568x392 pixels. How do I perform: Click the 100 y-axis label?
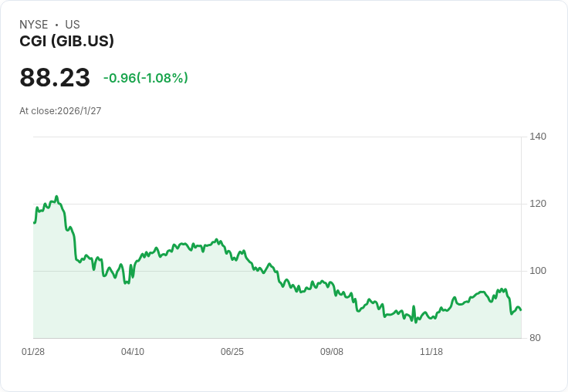(x=538, y=271)
